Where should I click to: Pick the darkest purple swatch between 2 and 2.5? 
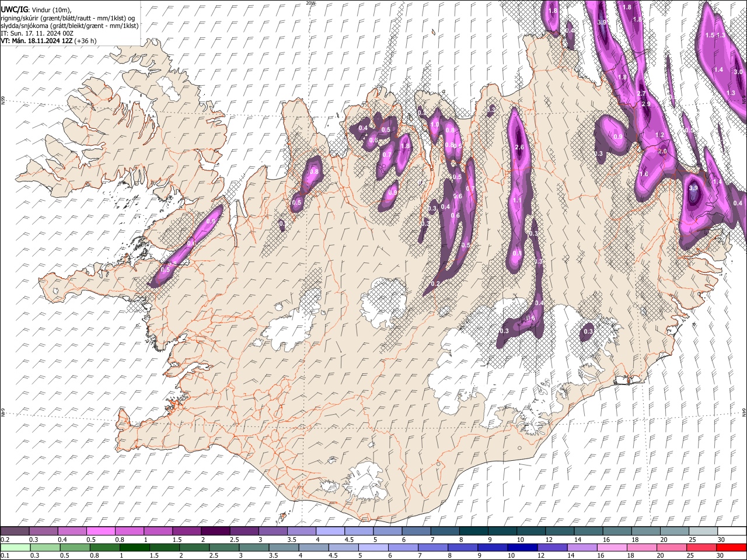point(215,531)
